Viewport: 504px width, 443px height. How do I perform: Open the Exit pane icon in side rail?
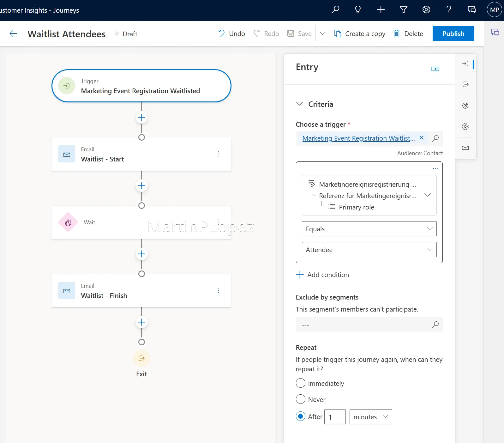pyautogui.click(x=465, y=84)
